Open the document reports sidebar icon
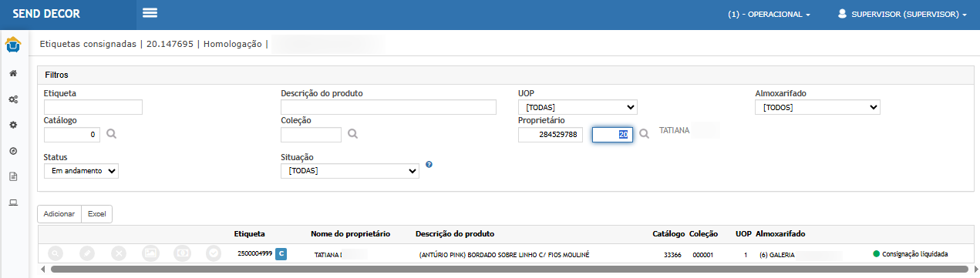 click(13, 176)
